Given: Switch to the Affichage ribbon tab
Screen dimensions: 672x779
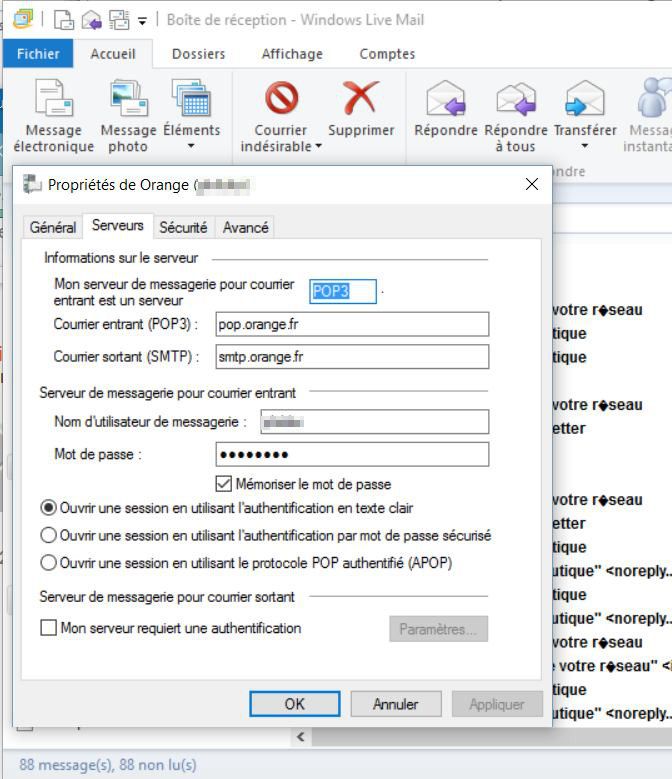Looking at the screenshot, I should tap(292, 54).
